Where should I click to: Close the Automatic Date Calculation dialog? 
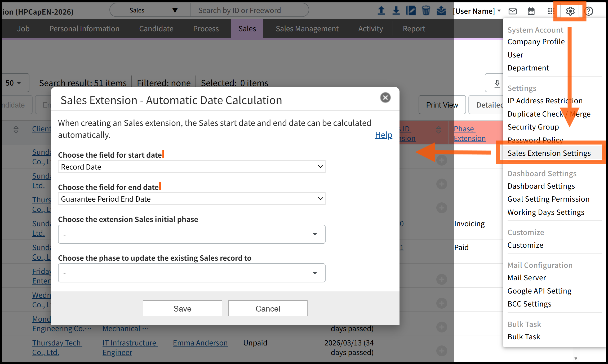[385, 98]
